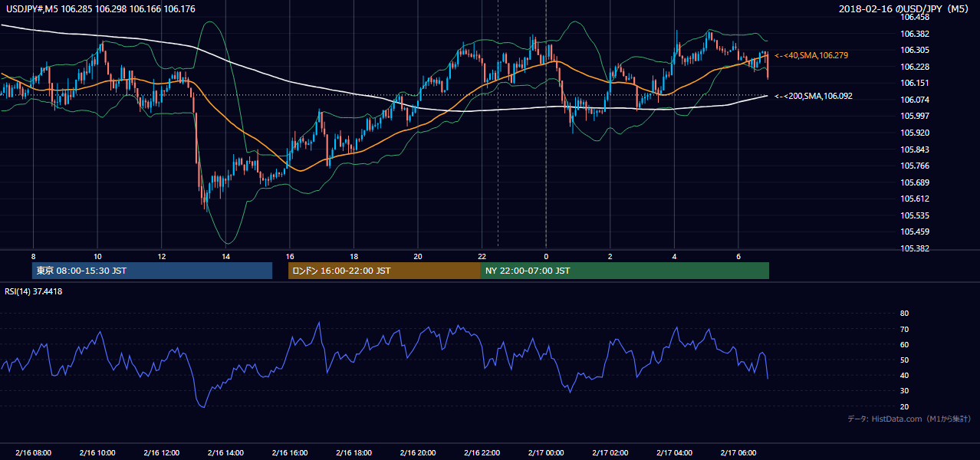Click hour label 16 on price chart axis
The image size is (980, 460).
(289, 256)
